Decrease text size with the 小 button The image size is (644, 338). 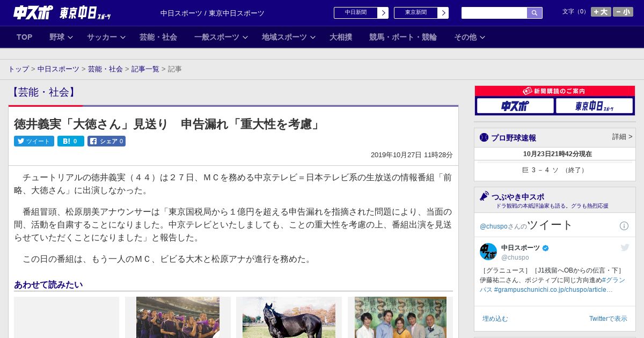(x=623, y=12)
